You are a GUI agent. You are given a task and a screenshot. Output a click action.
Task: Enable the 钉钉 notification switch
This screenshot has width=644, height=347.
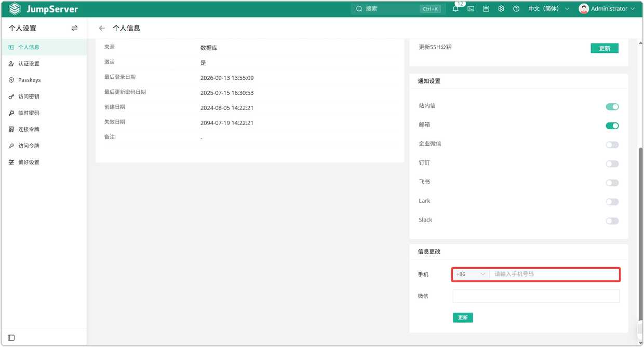click(x=612, y=164)
